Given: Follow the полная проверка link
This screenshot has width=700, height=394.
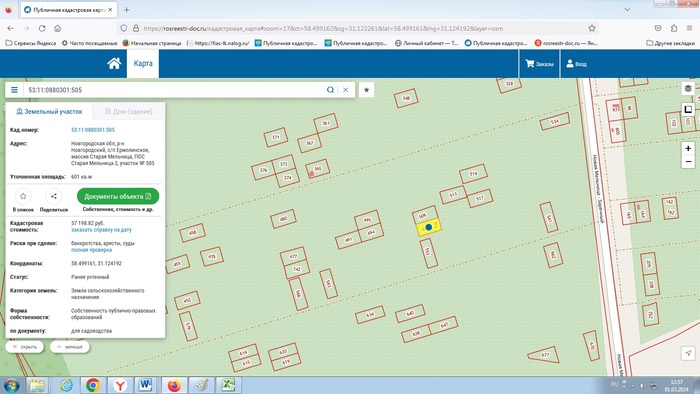Looking at the screenshot, I should [92, 250].
